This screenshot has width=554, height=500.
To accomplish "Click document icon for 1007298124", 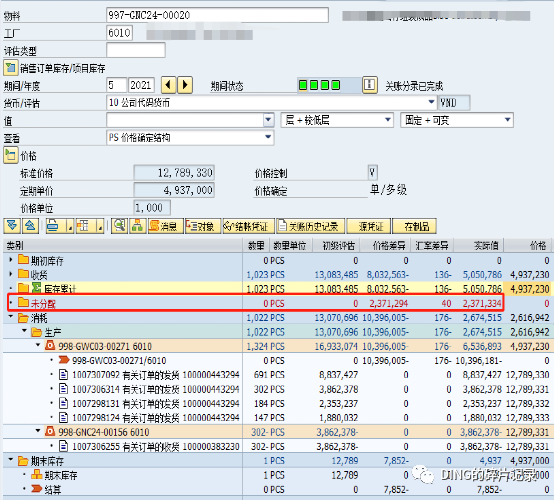I will pyautogui.click(x=63, y=417).
